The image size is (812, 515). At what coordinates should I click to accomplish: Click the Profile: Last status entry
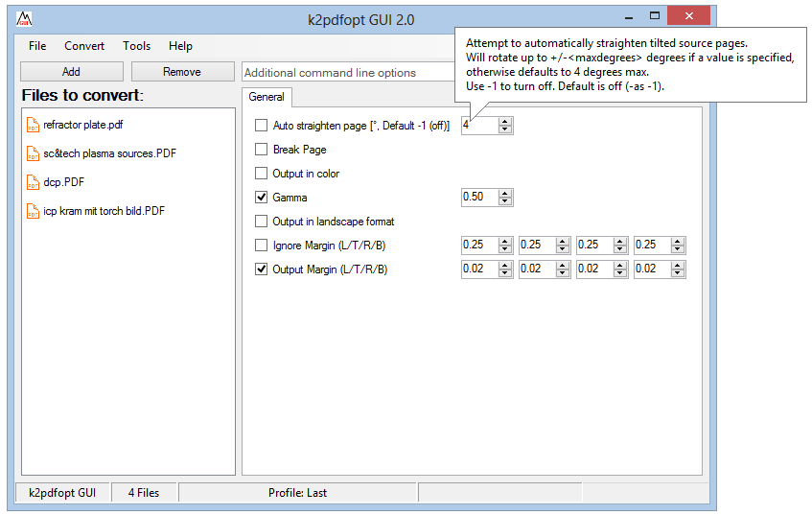(x=298, y=493)
